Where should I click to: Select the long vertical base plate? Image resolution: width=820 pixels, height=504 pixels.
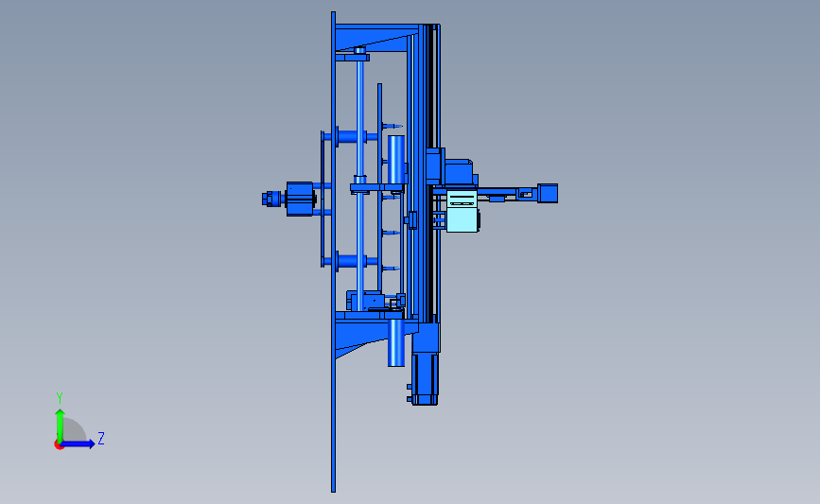tap(333, 252)
